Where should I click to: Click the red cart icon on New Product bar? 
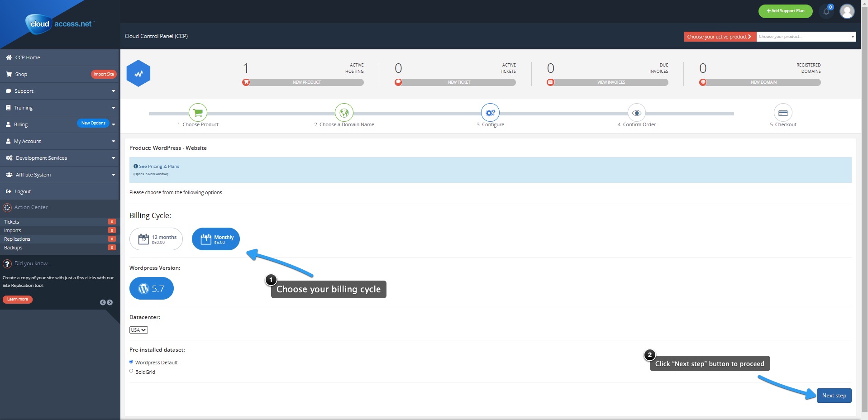pos(246,82)
